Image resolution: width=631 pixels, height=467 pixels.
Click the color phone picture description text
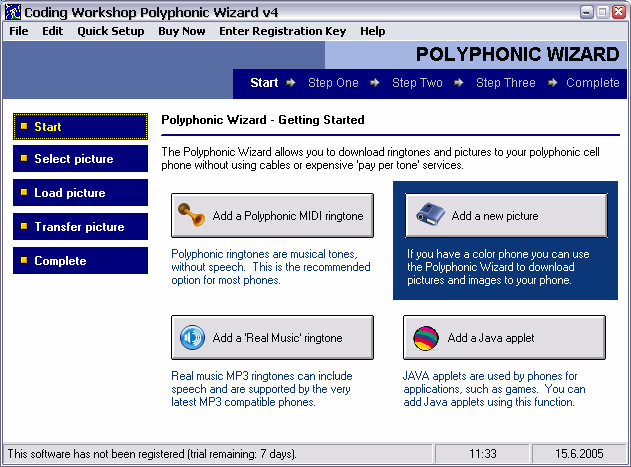(498, 267)
